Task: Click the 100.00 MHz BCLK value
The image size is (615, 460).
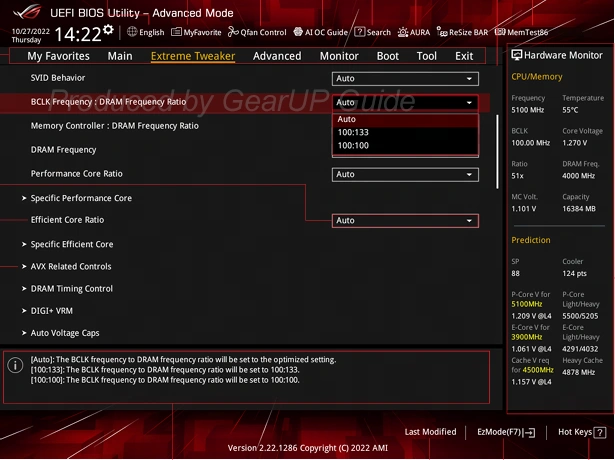Action: [x=530, y=143]
